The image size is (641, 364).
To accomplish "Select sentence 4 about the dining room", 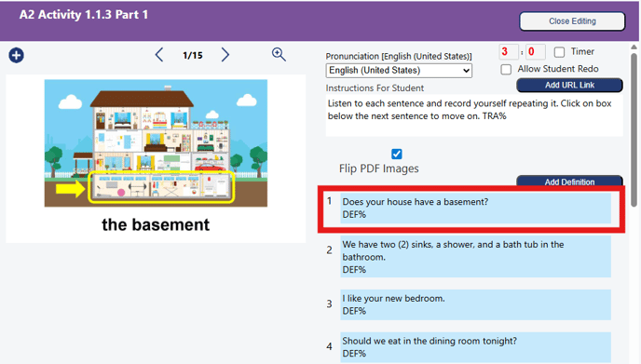I will point(475,347).
